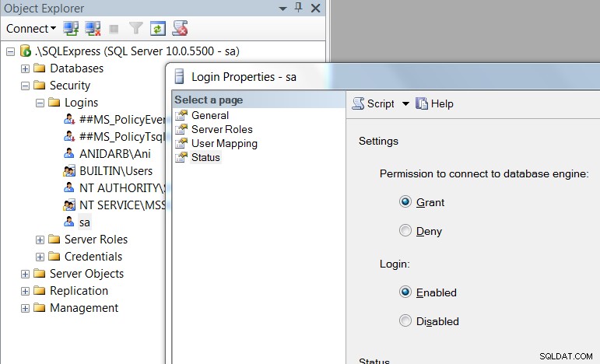Image resolution: width=600 pixels, height=364 pixels.
Task: Select the Grant radio button
Action: (405, 201)
